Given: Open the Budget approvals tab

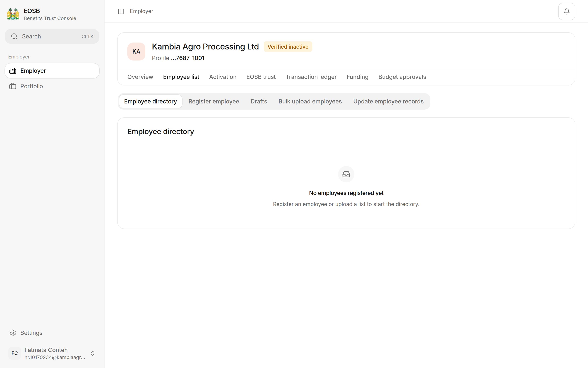Looking at the screenshot, I should click(402, 77).
